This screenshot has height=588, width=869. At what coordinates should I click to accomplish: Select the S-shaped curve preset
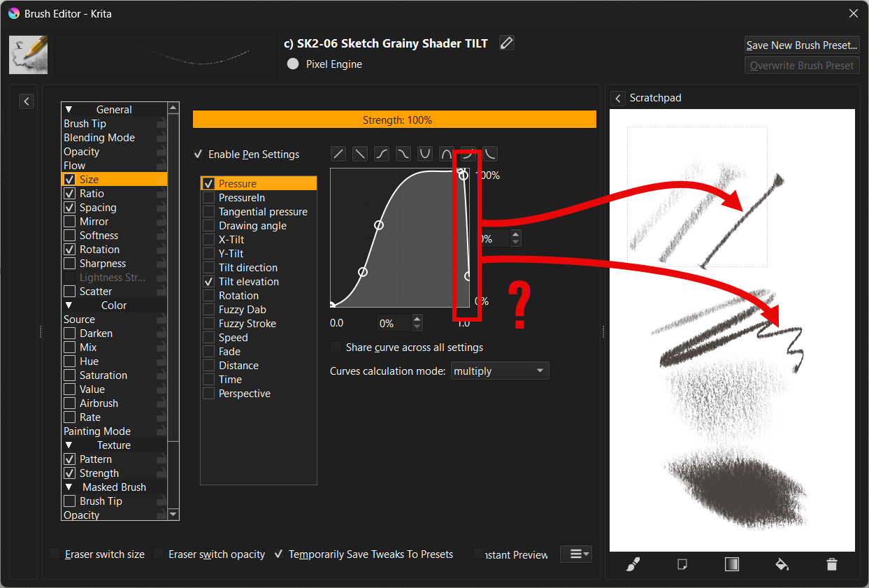click(382, 154)
